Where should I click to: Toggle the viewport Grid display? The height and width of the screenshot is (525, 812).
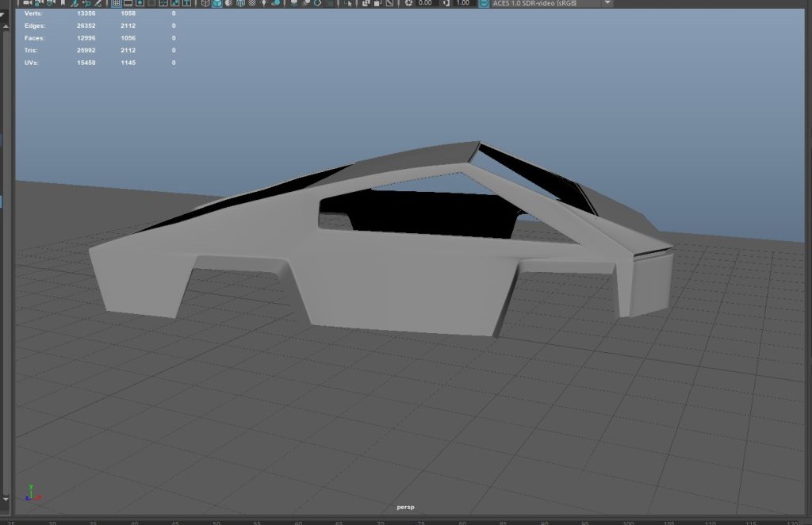117,3
